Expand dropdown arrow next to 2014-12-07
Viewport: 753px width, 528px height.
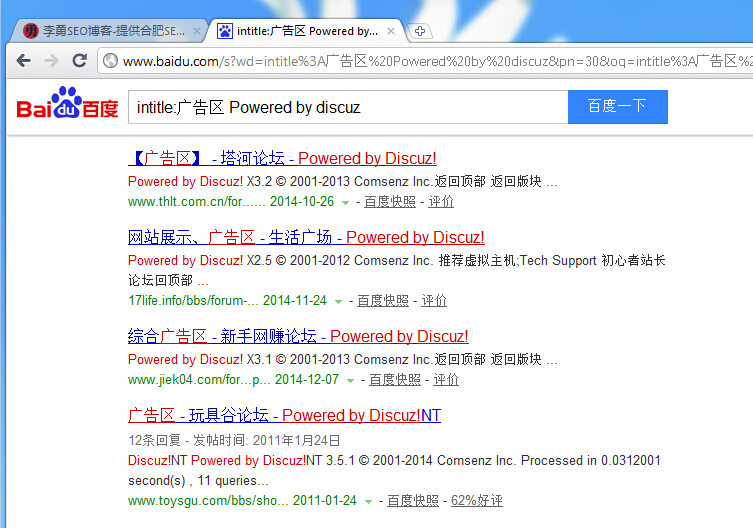[350, 381]
